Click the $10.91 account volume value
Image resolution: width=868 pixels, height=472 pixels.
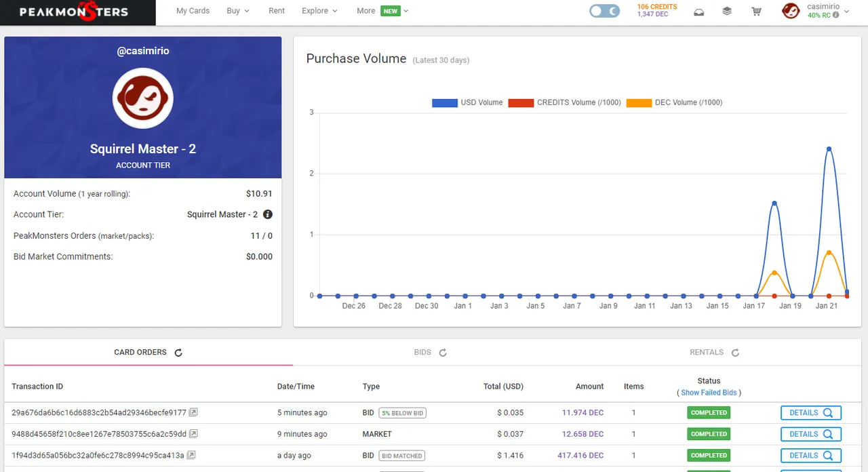[259, 194]
